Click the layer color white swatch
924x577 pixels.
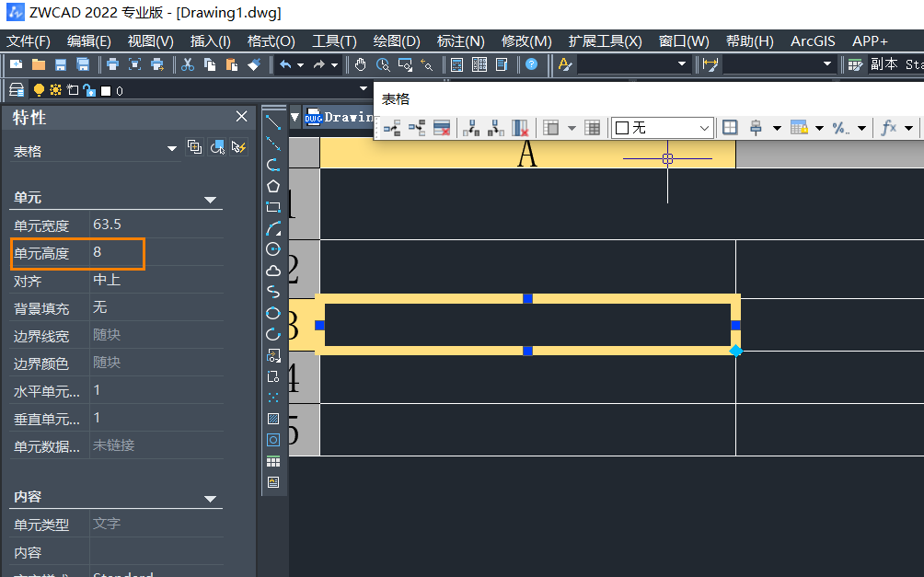coord(106,91)
